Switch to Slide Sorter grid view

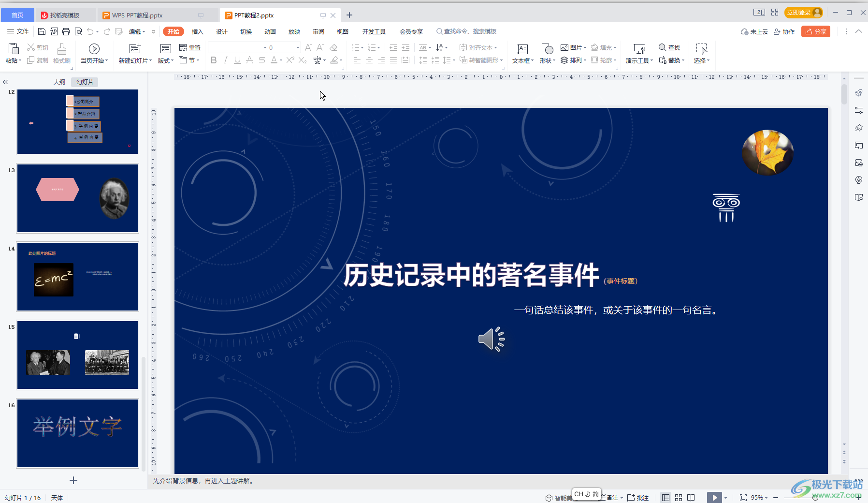click(x=679, y=498)
